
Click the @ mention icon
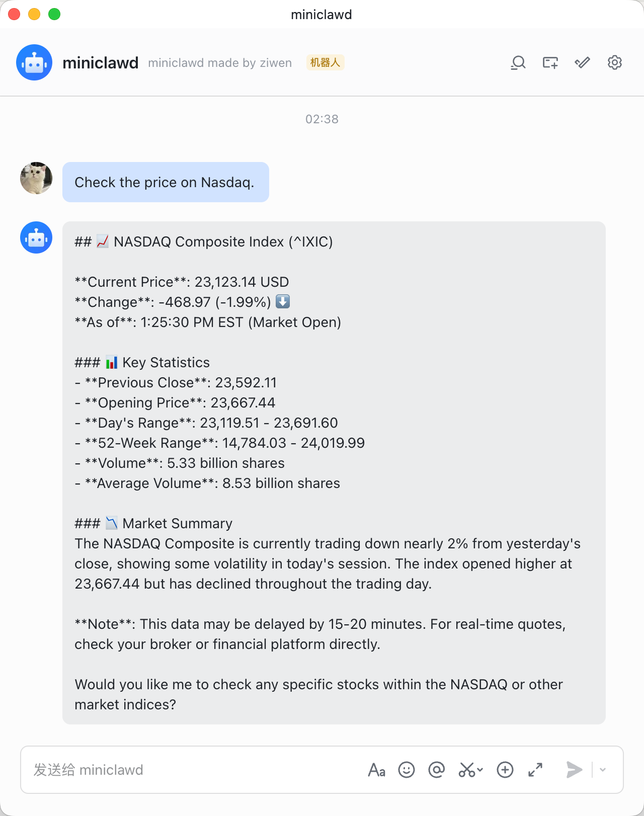437,770
